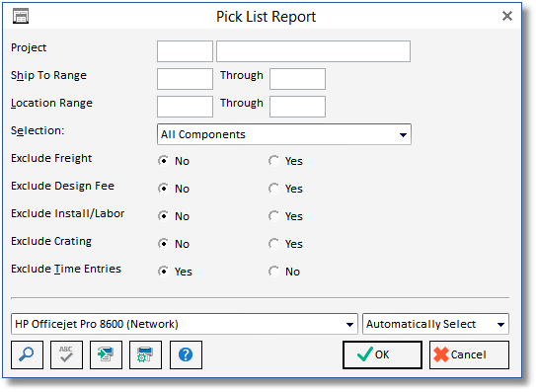This screenshot has width=536, height=392.
Task: Click the Exclude Time Entries label
Action: coord(66,269)
